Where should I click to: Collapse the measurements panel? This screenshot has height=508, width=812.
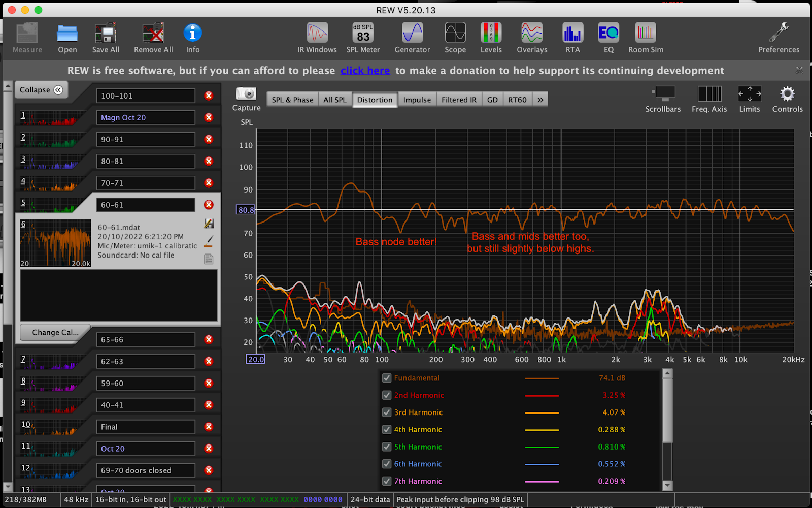41,90
